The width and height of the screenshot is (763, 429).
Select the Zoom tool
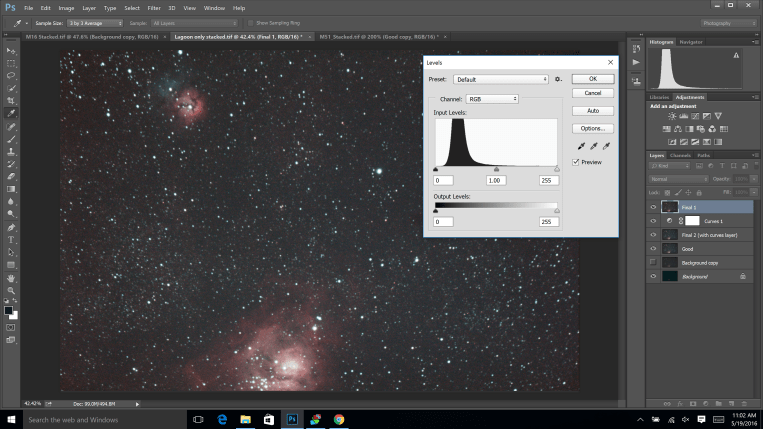11,290
